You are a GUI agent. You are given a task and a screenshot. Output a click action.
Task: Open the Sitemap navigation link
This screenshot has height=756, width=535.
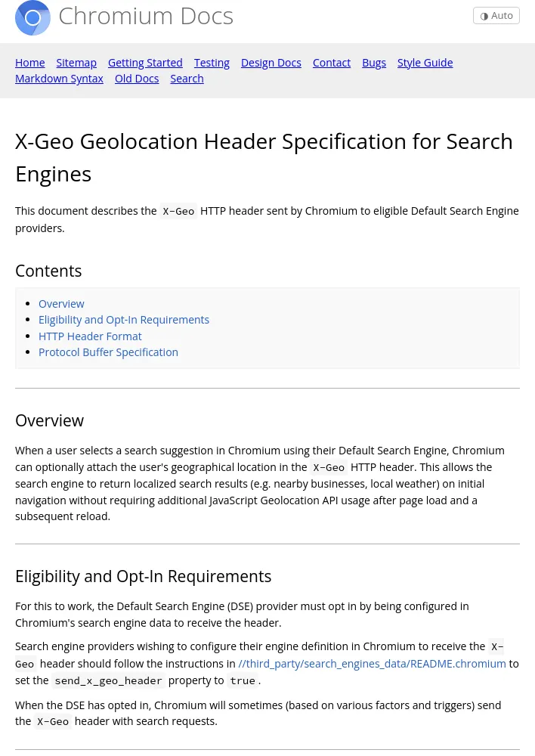[x=76, y=63]
